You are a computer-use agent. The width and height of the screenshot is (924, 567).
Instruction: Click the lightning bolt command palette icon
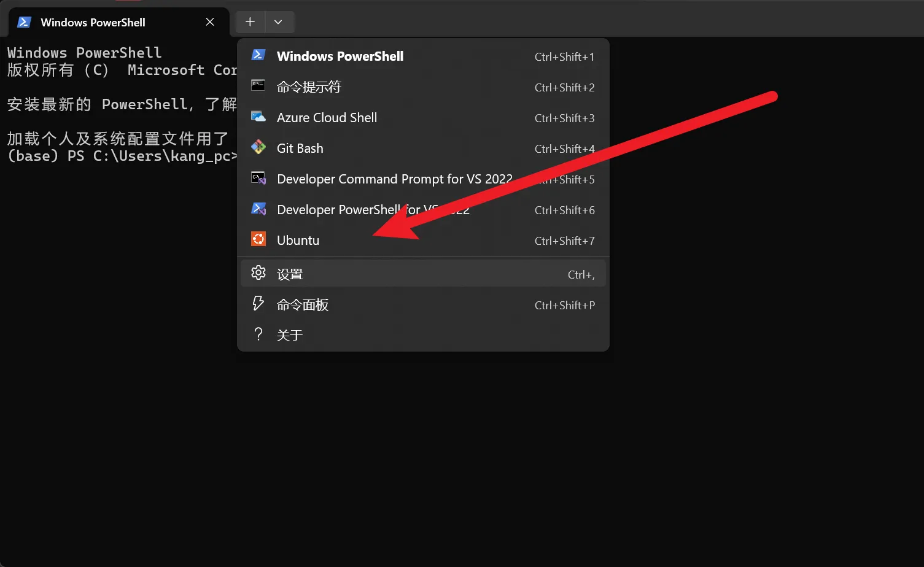258,304
